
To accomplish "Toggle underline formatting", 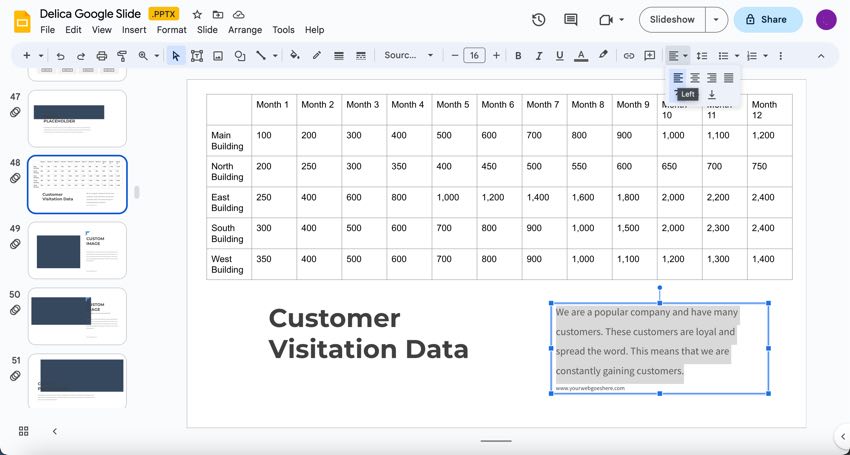I will click(x=559, y=56).
